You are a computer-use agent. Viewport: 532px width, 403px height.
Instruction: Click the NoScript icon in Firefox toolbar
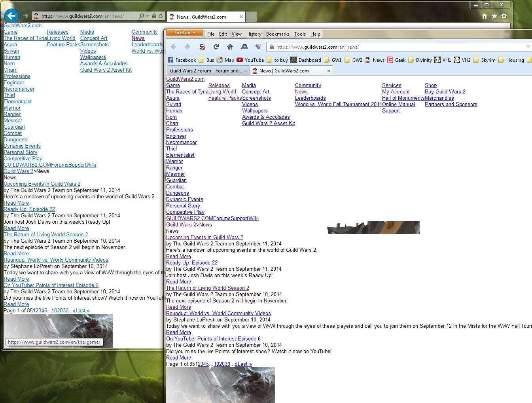202,47
